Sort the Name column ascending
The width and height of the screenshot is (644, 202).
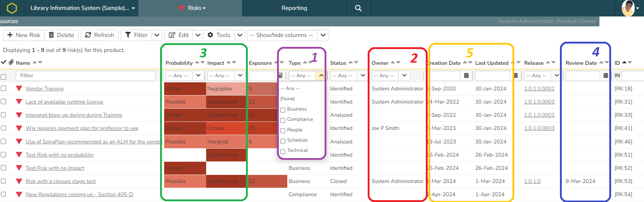click(x=35, y=62)
